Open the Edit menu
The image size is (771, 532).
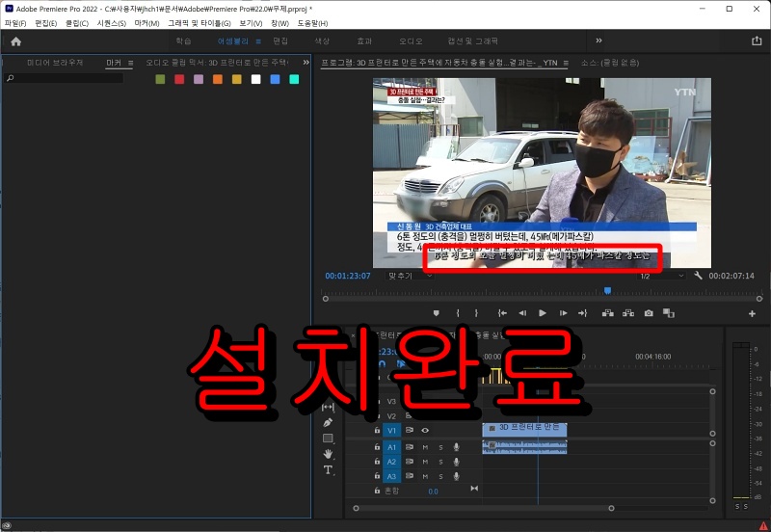45,23
